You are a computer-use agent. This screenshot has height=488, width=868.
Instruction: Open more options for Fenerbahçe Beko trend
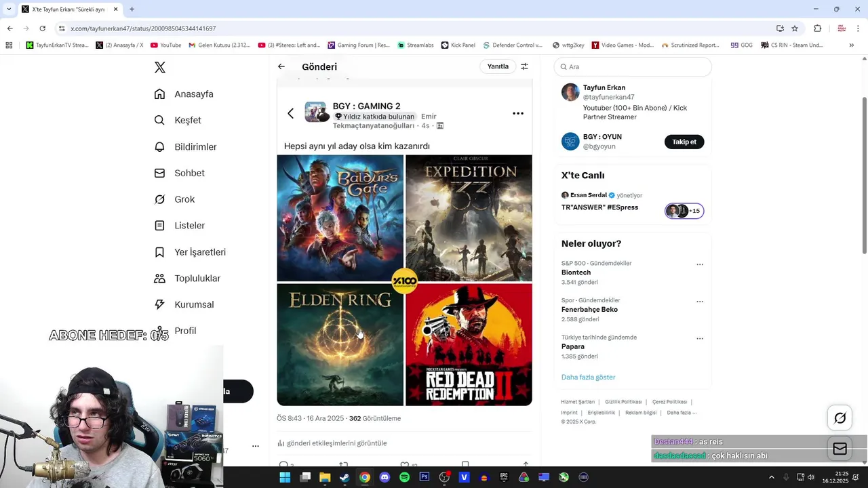pyautogui.click(x=700, y=302)
